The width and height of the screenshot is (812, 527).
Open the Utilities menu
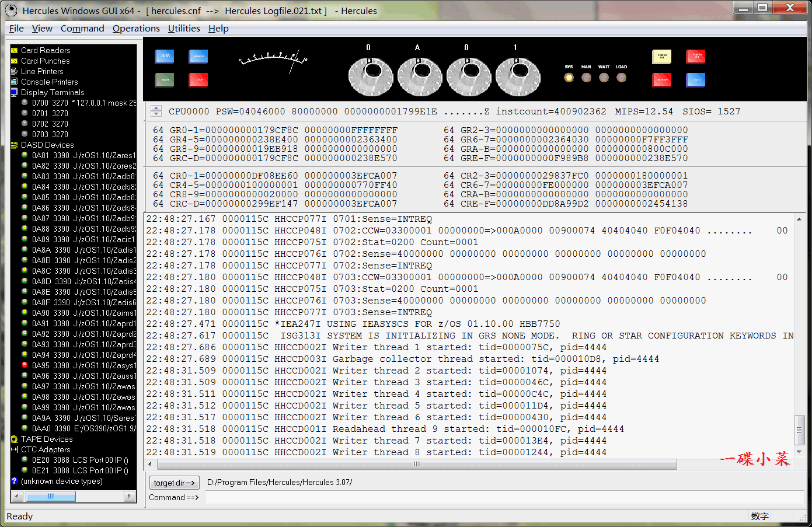tap(184, 28)
